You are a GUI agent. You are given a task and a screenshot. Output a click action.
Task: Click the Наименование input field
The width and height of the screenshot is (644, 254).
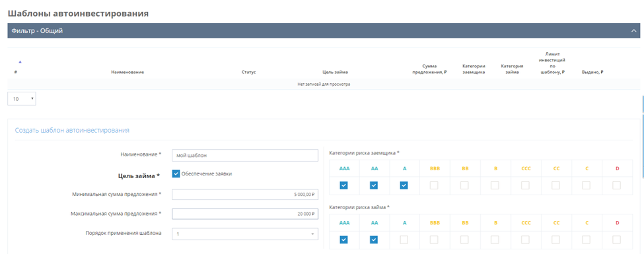coord(245,155)
